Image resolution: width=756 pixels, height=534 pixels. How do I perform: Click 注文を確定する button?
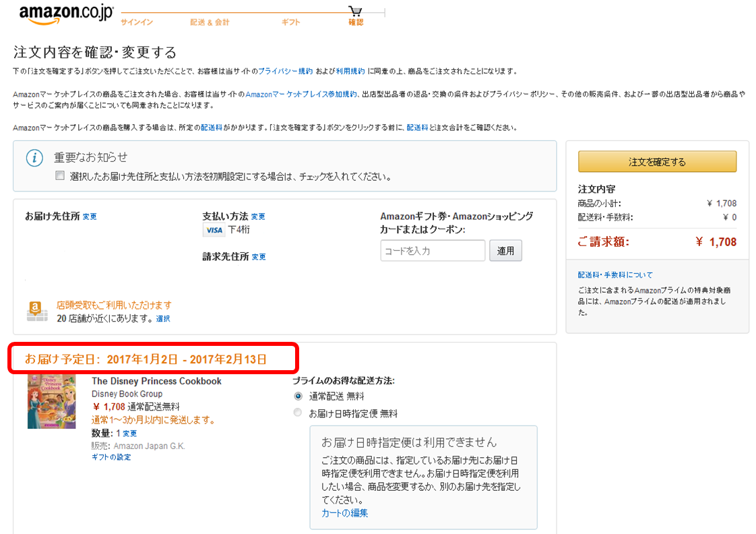[657, 162]
